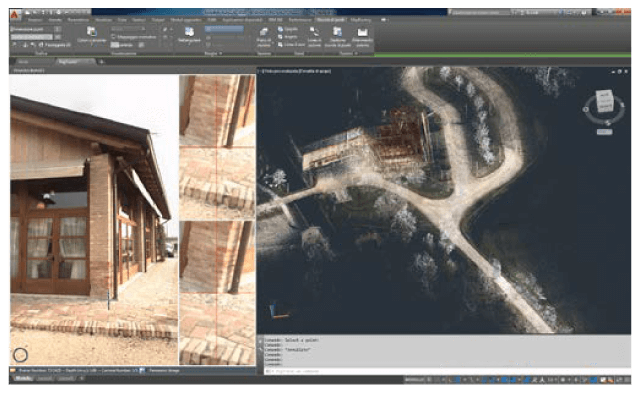Switch to the Nuvola di punti tab

pyautogui.click(x=331, y=20)
